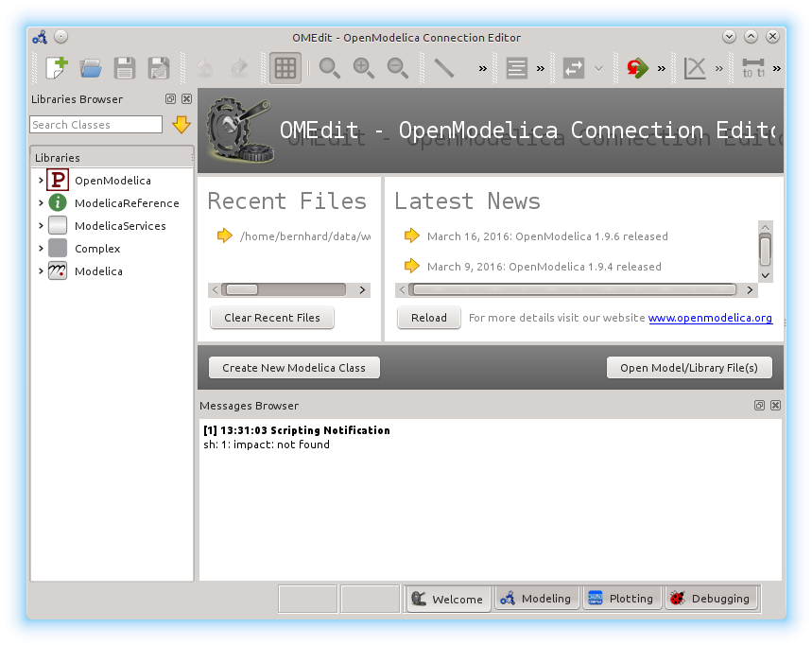Click the New Modelica Class icon
The image size is (812, 645).
(x=57, y=68)
